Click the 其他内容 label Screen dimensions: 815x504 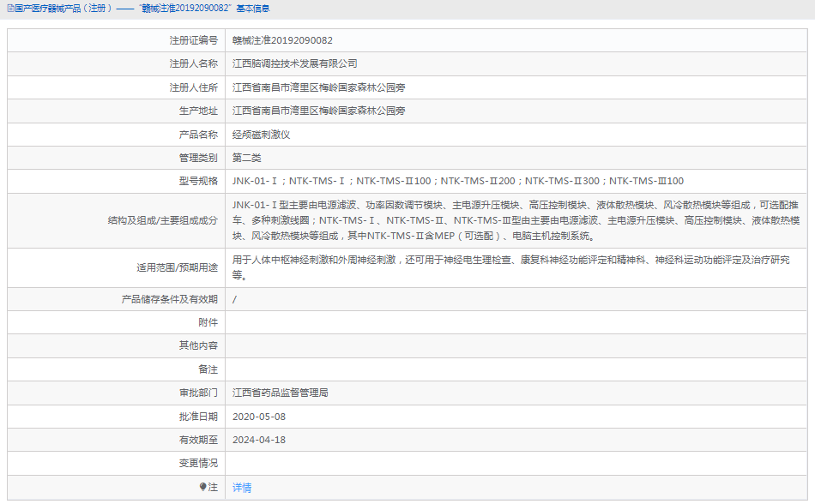tap(198, 345)
